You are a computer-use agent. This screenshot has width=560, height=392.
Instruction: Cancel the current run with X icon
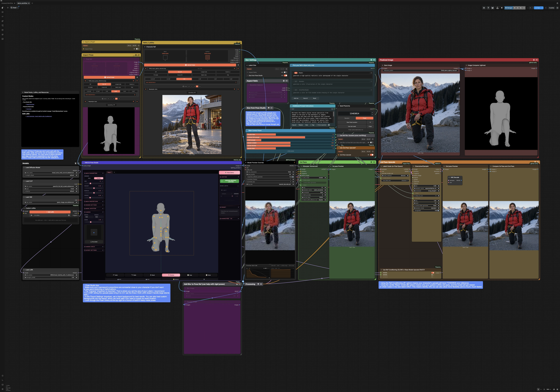click(x=546, y=8)
